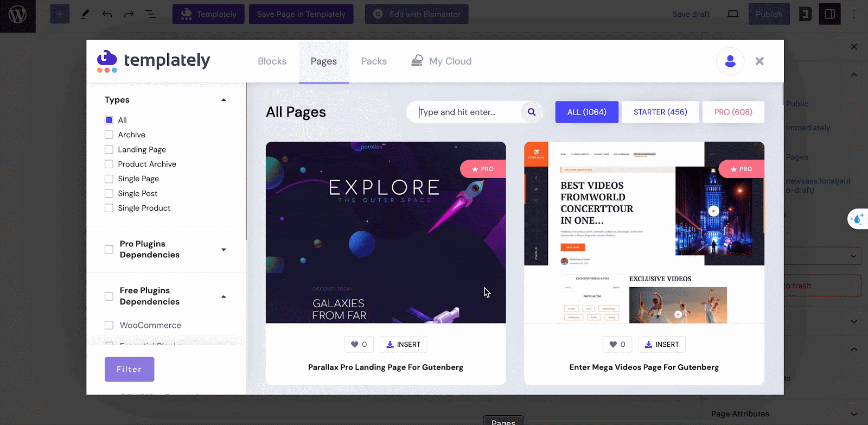This screenshot has height=425, width=868.
Task: Click the Templately logo
Action: [x=154, y=61]
